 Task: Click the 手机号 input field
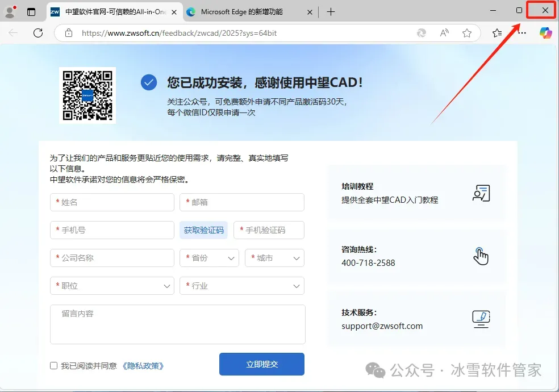click(112, 230)
